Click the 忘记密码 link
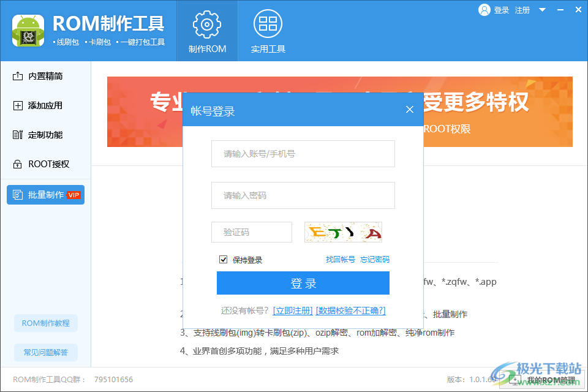The width and height of the screenshot is (588, 392). click(375, 260)
